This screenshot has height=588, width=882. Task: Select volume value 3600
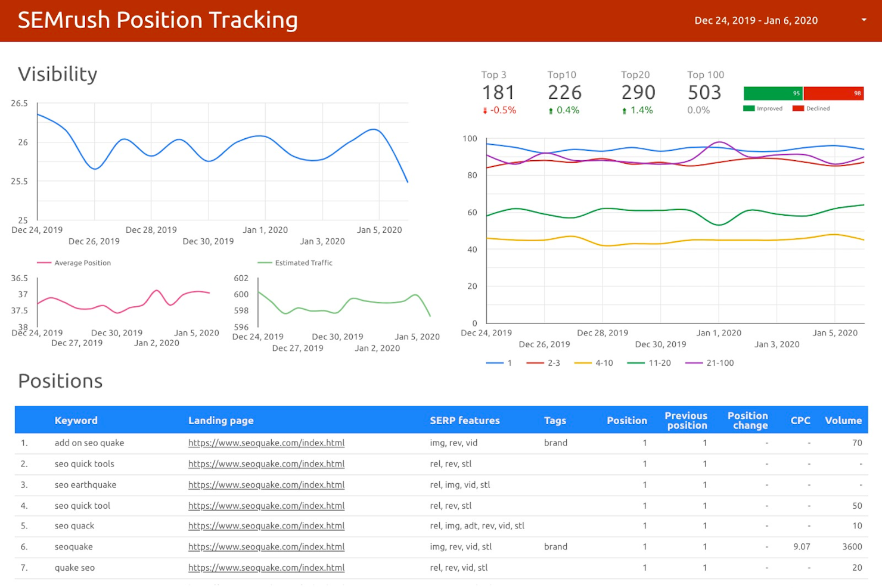(x=852, y=547)
